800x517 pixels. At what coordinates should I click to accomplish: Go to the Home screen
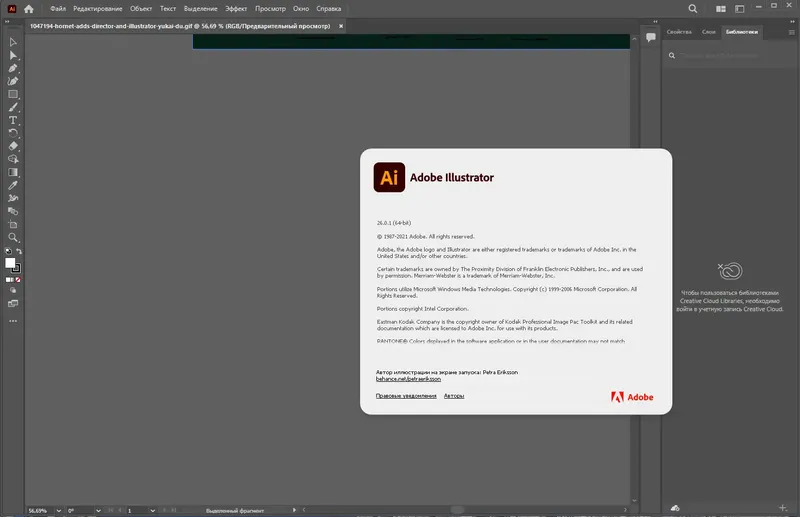click(x=29, y=9)
